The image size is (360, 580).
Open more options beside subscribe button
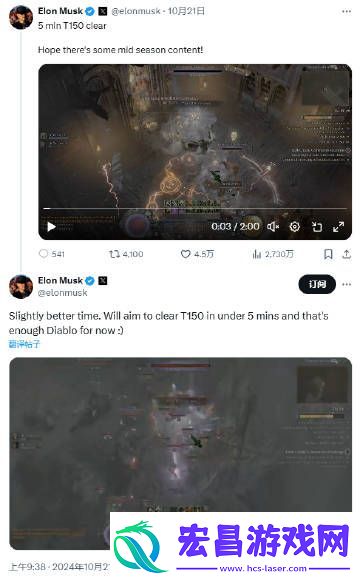click(346, 284)
